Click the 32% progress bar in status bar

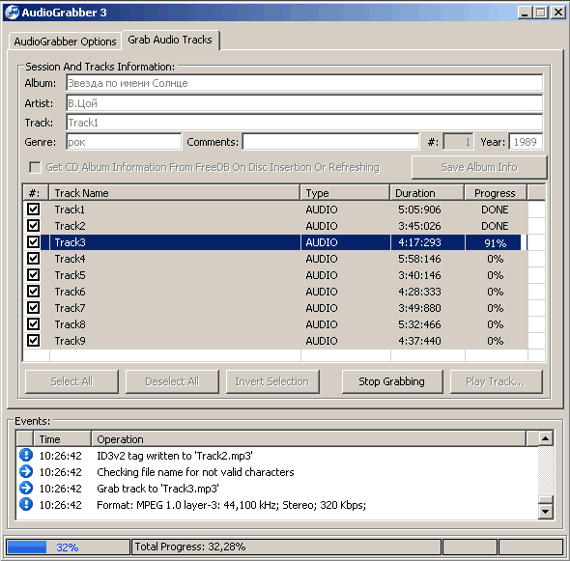click(x=68, y=547)
